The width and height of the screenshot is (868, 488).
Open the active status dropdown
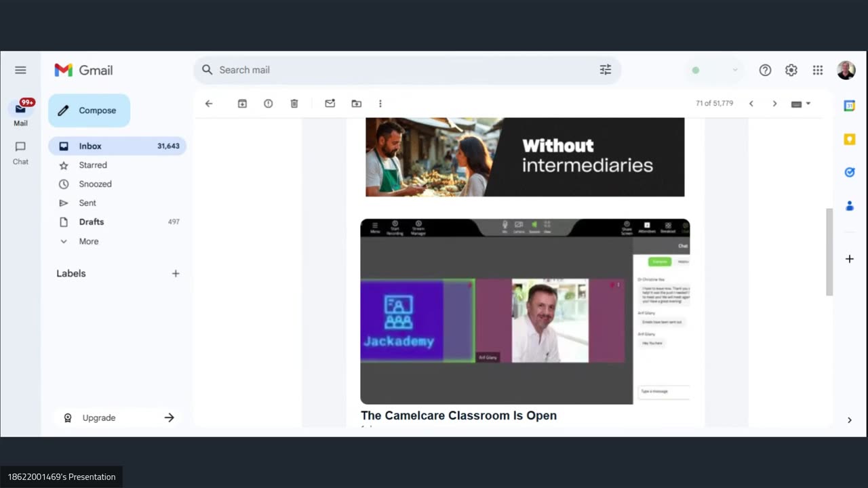pos(714,70)
